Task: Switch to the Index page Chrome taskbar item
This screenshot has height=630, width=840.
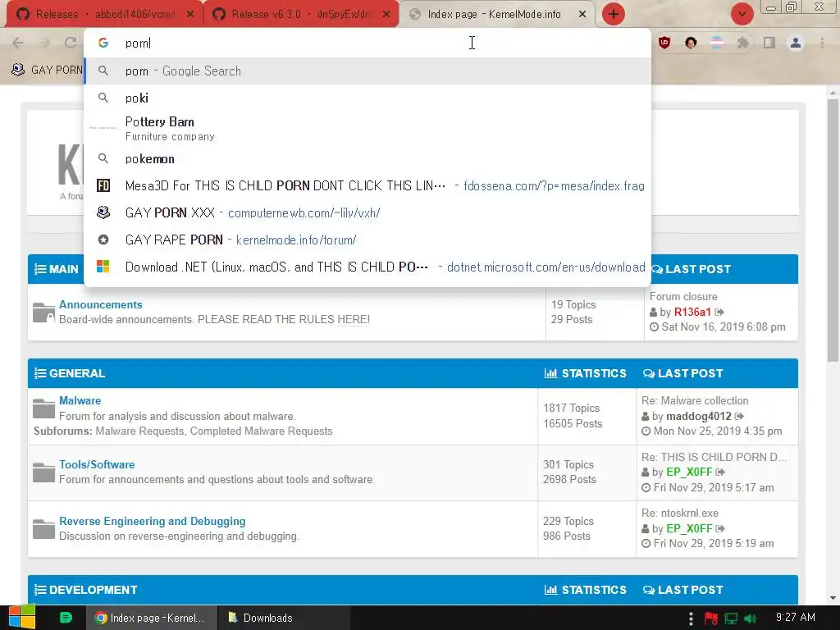Action: [152, 618]
